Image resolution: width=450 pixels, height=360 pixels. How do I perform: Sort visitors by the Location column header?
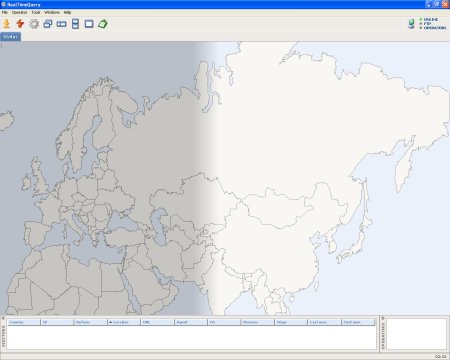124,322
